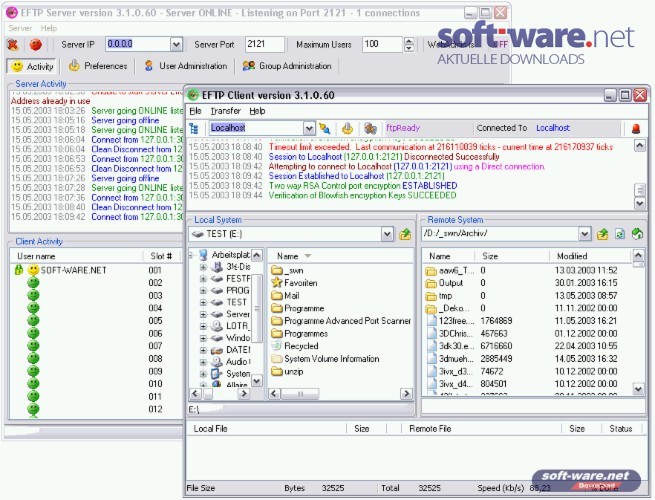
Task: Click the site manager tree icon in the client toolbar
Action: (x=194, y=128)
